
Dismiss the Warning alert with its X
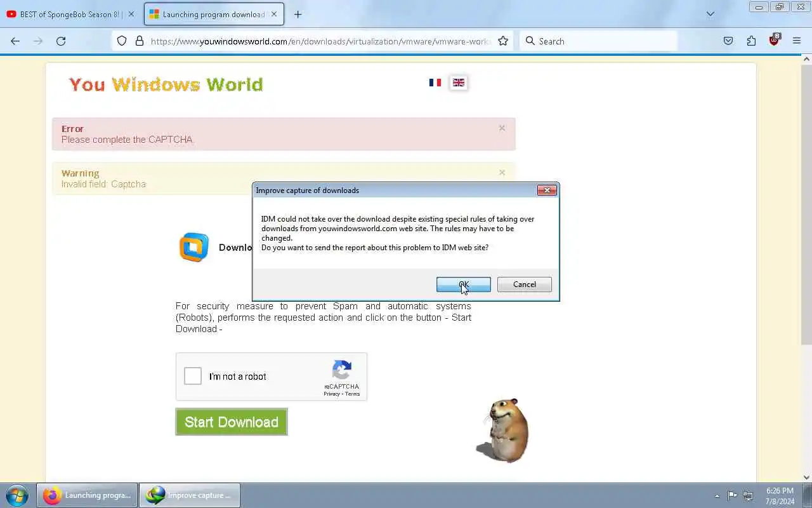tap(502, 172)
